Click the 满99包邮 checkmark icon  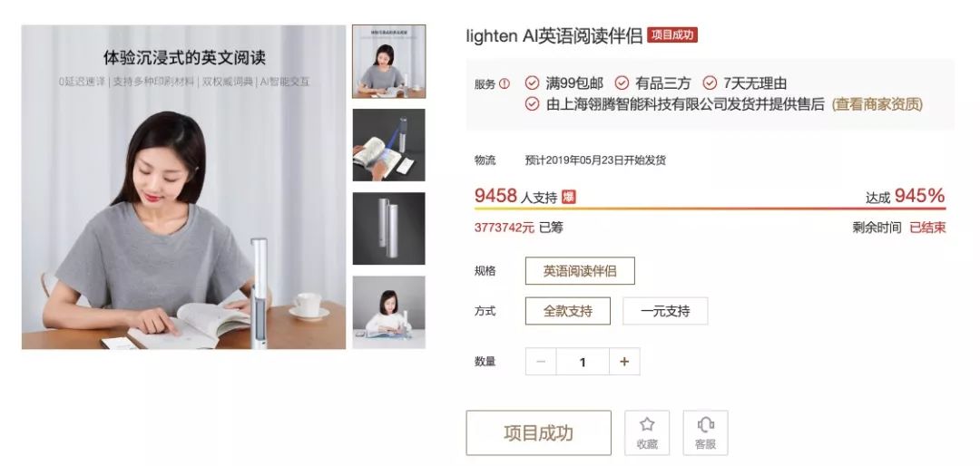click(532, 83)
